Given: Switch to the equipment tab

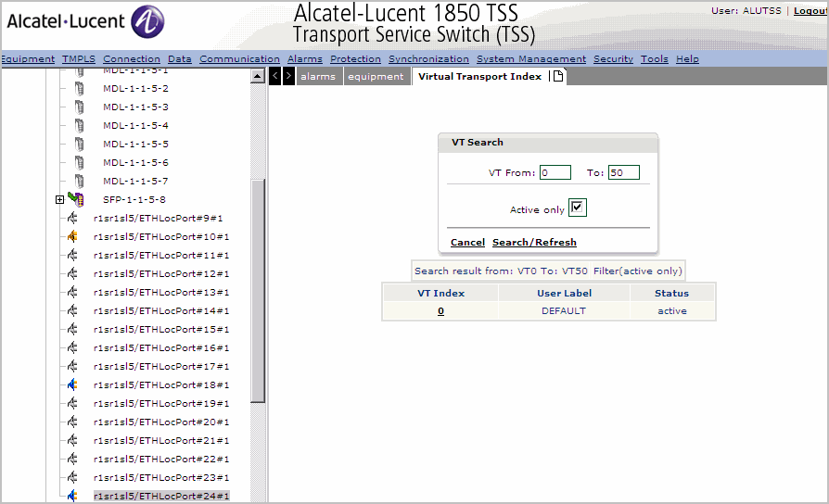Looking at the screenshot, I should point(376,76).
